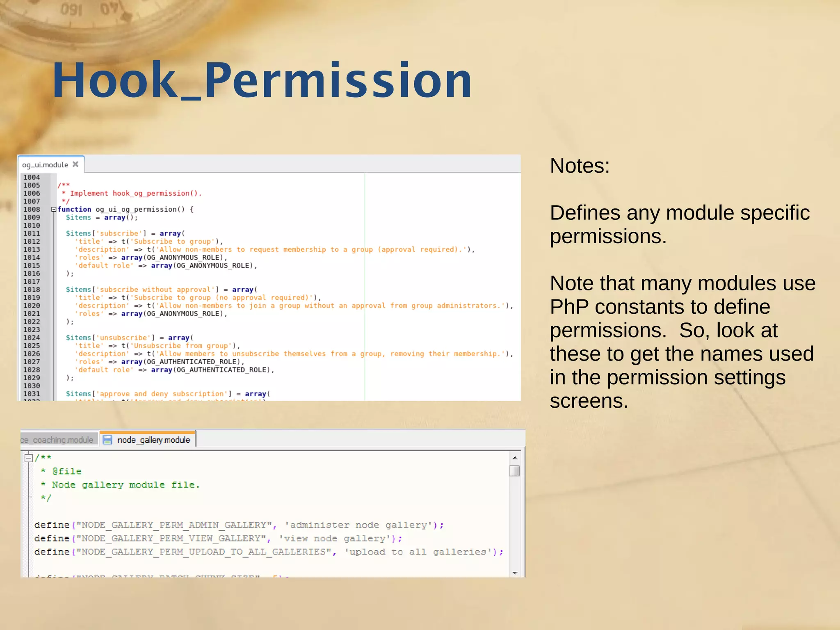840x630 pixels.
Task: Click line number 1024 in the gutter
Action: 32,338
